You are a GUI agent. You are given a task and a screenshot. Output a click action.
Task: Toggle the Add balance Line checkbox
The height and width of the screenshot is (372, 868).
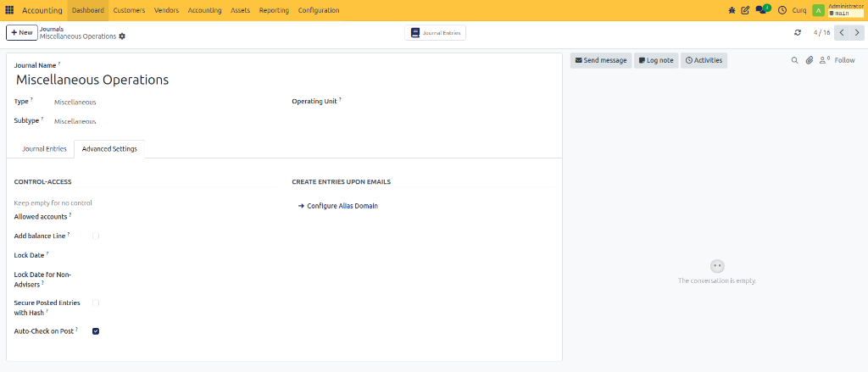tap(96, 236)
